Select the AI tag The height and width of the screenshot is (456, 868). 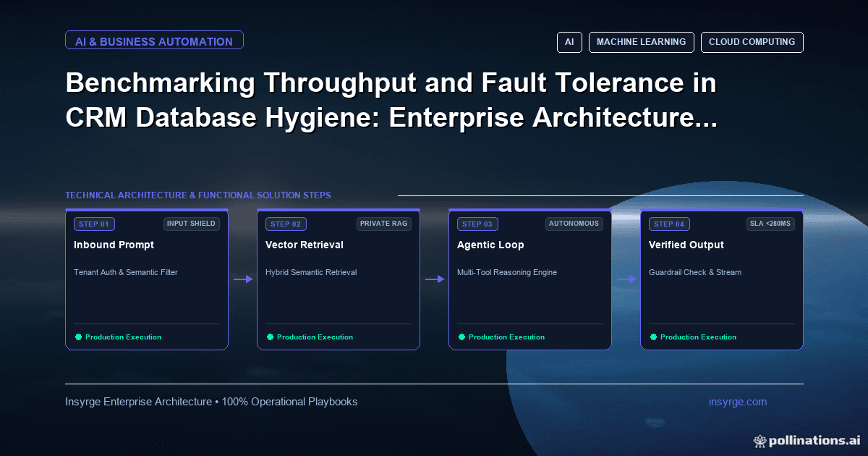(569, 42)
